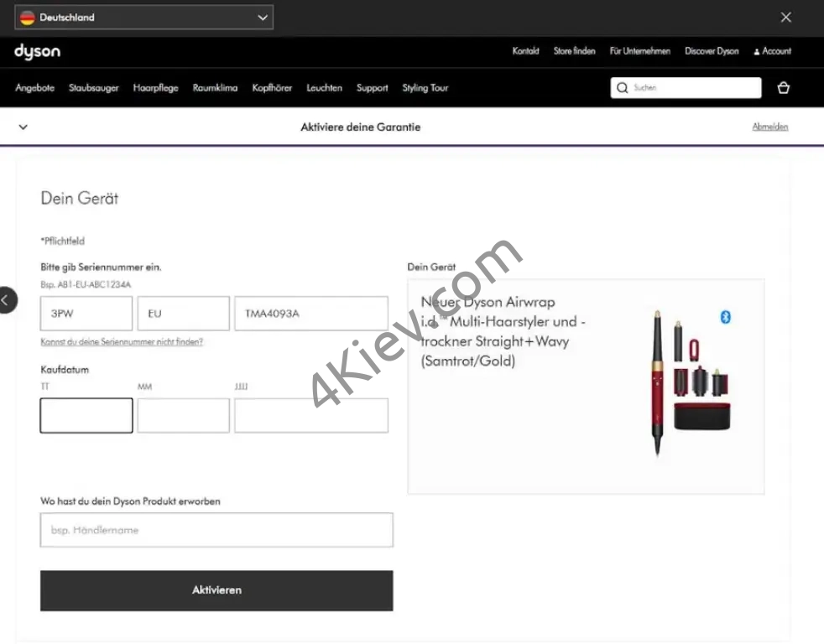
Task: Open the Kontakt link
Action: (525, 51)
